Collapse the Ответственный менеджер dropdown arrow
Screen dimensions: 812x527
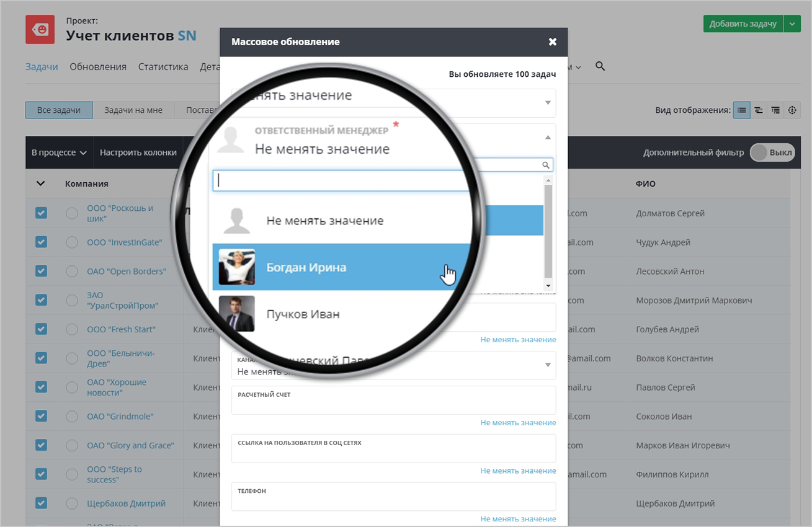tap(548, 138)
